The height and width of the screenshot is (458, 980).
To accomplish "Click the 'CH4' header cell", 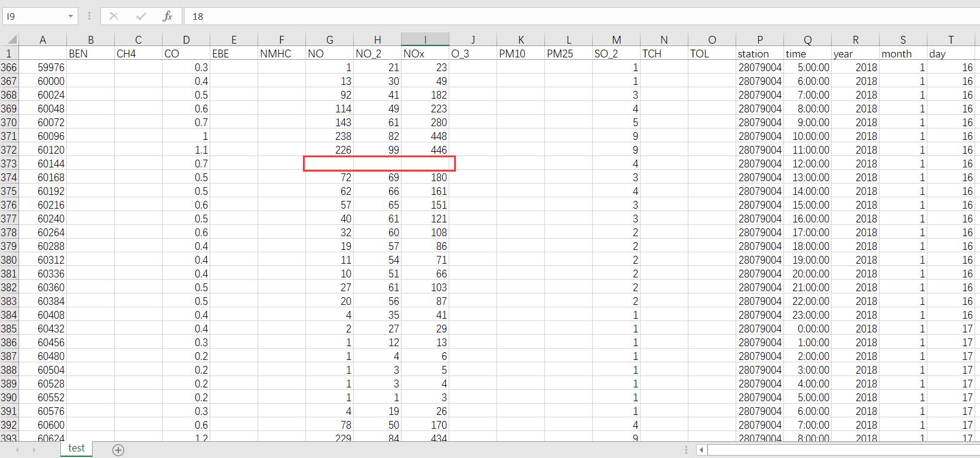I will tap(138, 54).
